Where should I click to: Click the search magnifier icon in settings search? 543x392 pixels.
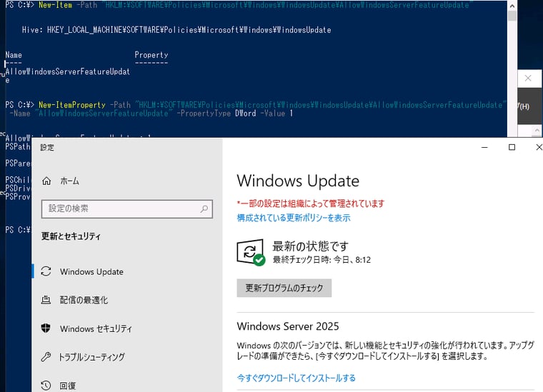(204, 208)
